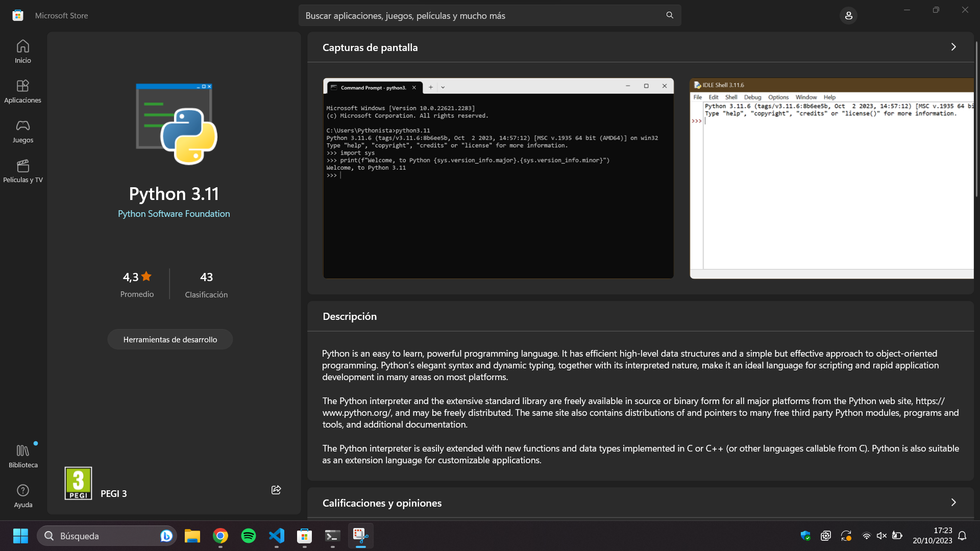Open Películas y TV in the sidebar

click(x=22, y=172)
